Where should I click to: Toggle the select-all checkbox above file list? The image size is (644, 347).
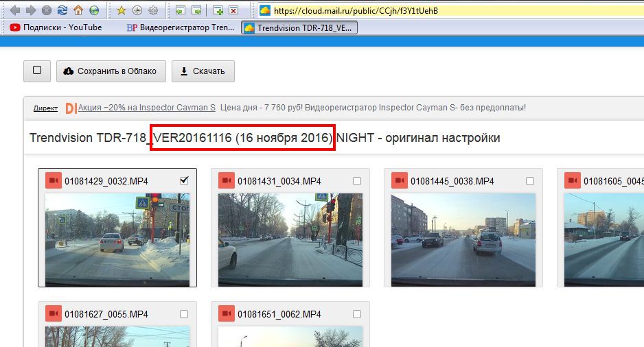tap(37, 71)
